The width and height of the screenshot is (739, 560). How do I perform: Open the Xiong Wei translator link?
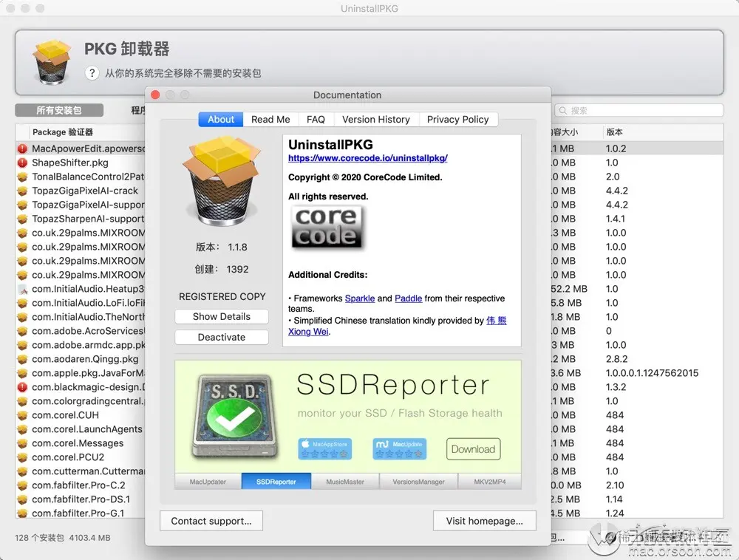tap(308, 332)
